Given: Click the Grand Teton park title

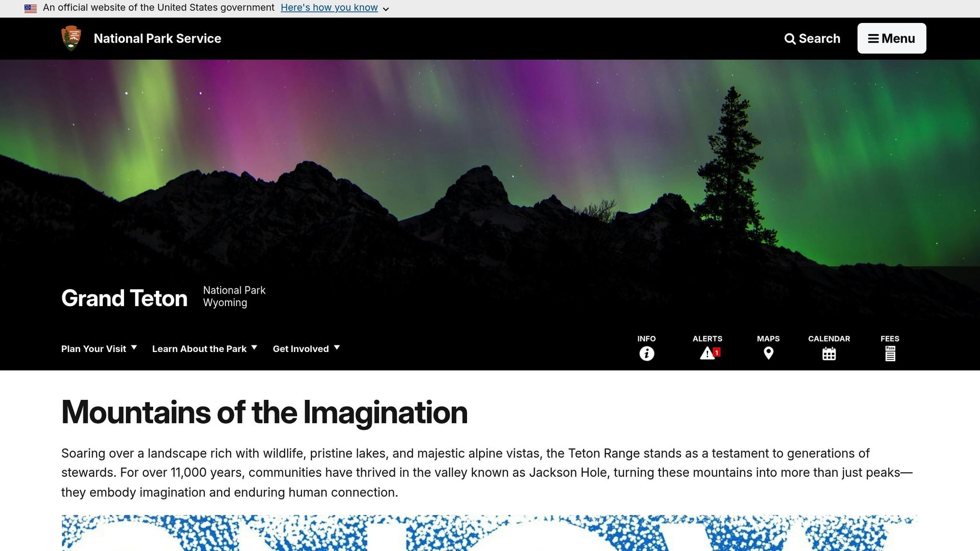Looking at the screenshot, I should point(124,298).
